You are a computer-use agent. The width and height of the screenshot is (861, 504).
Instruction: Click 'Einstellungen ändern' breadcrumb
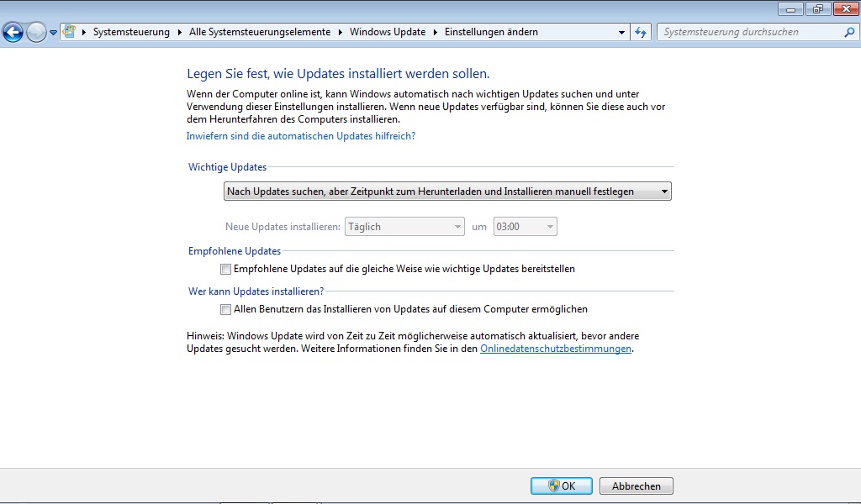491,32
